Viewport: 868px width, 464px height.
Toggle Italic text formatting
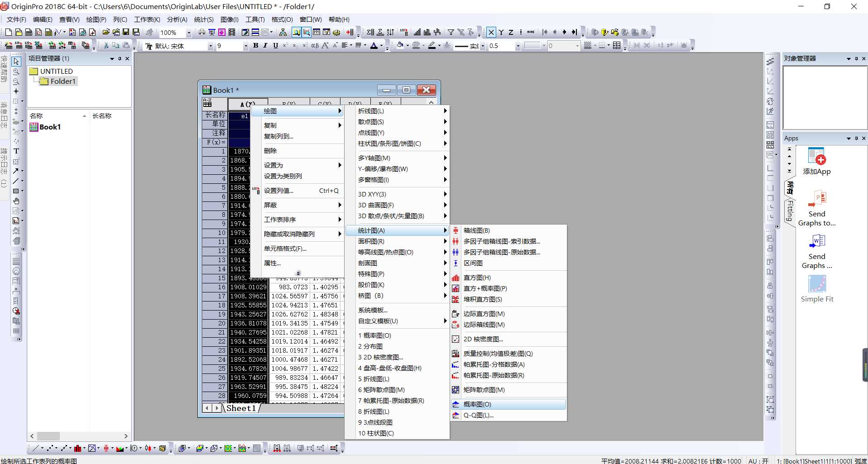click(265, 45)
